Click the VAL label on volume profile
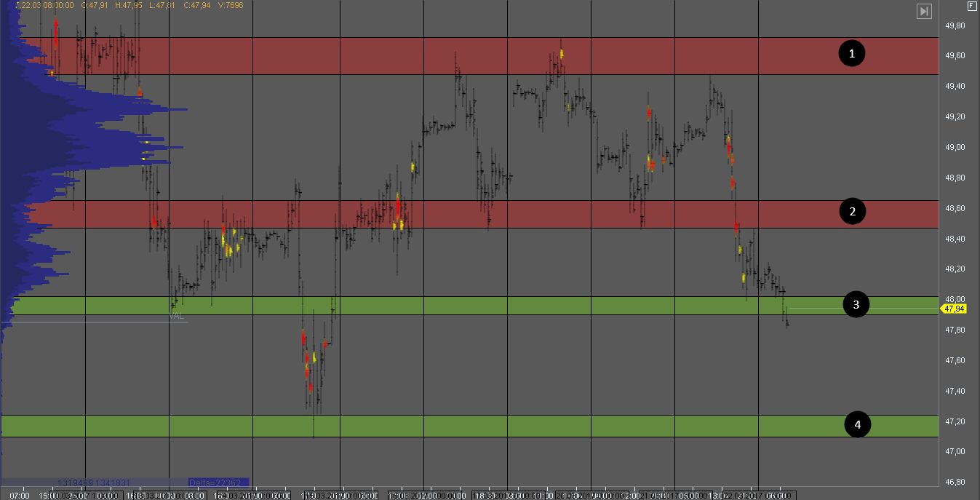This screenshot has height=500, width=980. tap(177, 317)
